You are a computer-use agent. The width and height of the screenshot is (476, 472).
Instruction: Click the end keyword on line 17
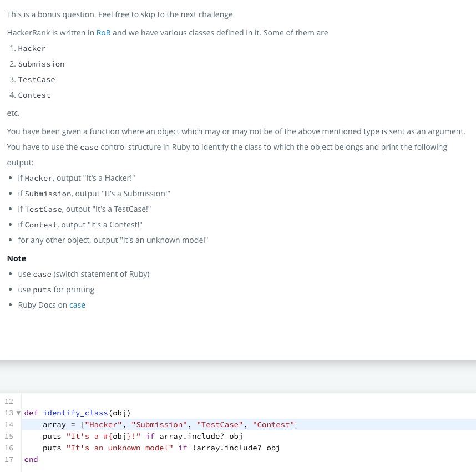point(31,460)
